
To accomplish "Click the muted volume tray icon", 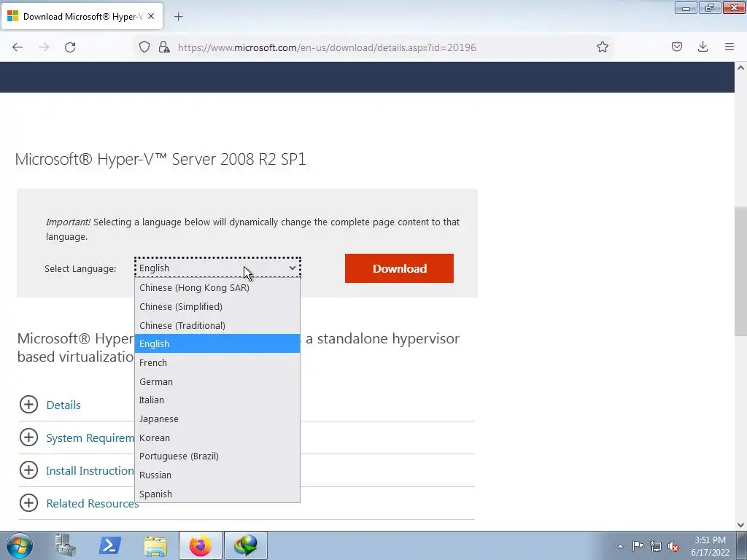I will click(673, 546).
